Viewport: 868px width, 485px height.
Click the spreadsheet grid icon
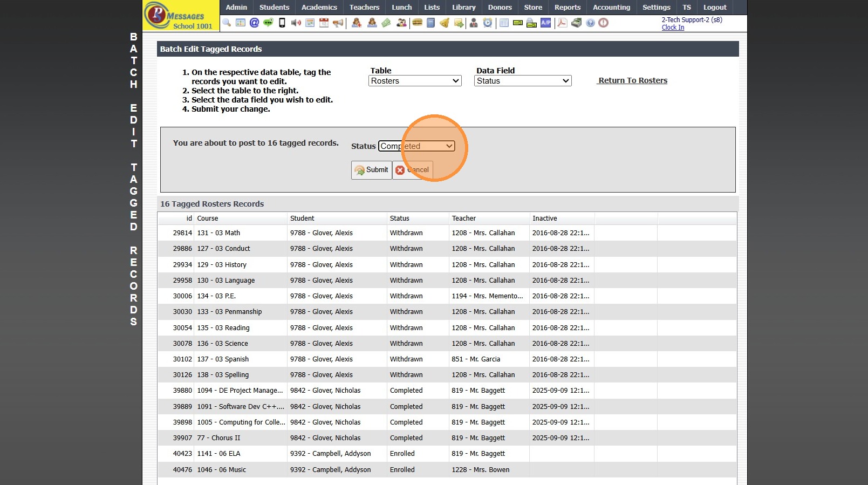pyautogui.click(x=504, y=23)
